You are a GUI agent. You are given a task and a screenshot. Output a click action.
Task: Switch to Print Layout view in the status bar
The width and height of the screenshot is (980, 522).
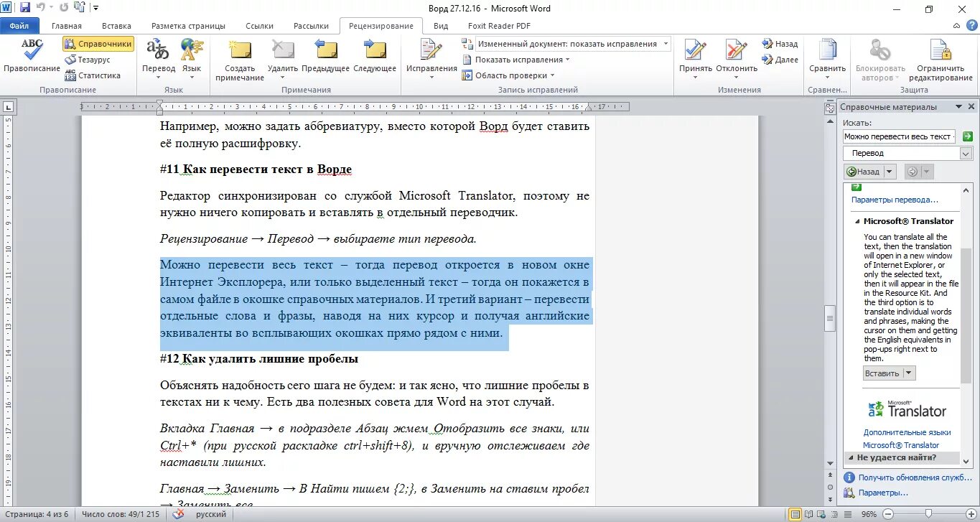[795, 514]
